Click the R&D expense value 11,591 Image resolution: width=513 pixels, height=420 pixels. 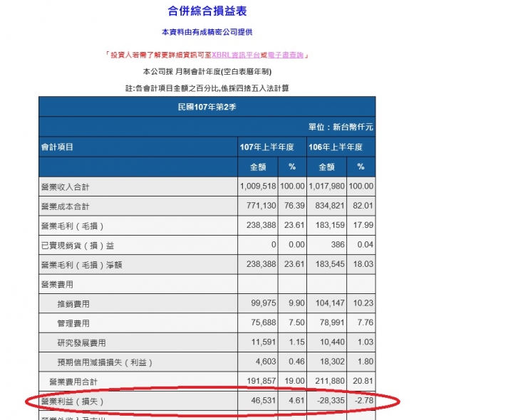point(264,342)
